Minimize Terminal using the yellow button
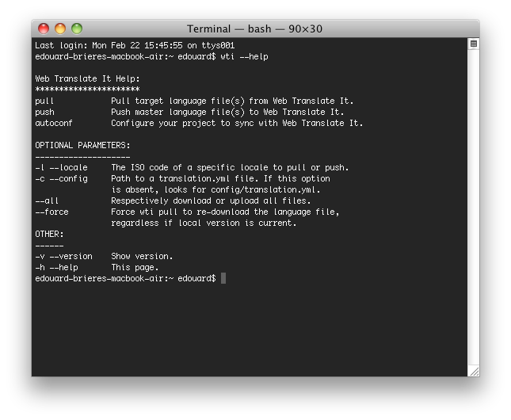 coord(60,29)
